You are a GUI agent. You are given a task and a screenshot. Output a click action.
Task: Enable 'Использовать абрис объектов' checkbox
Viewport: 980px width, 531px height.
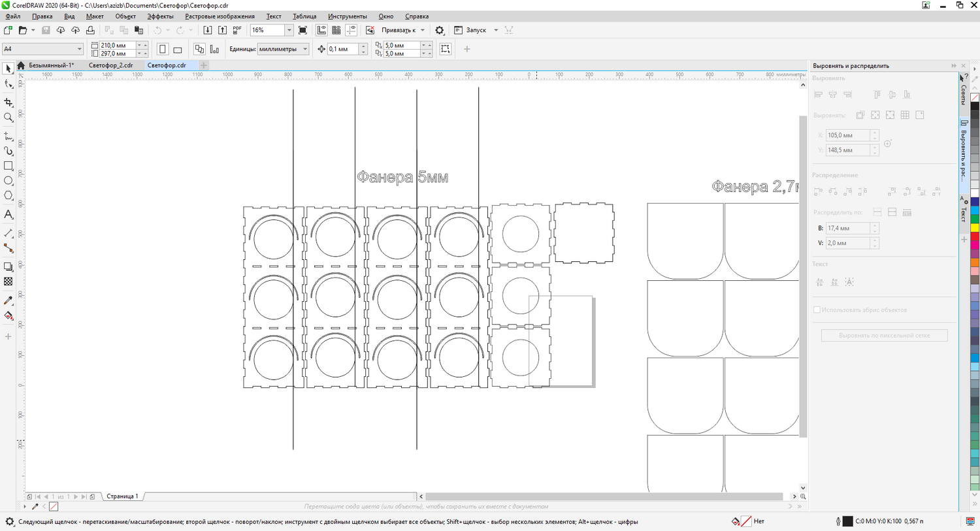pos(817,310)
